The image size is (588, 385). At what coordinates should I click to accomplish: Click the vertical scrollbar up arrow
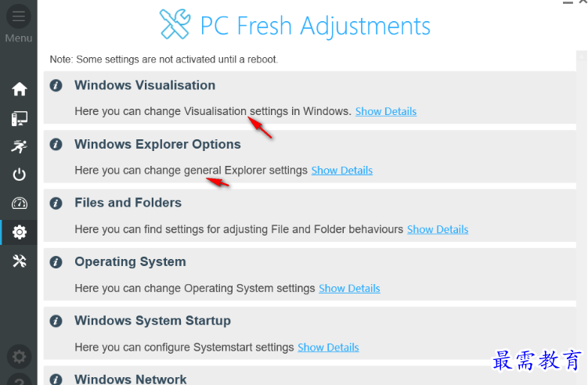582,56
